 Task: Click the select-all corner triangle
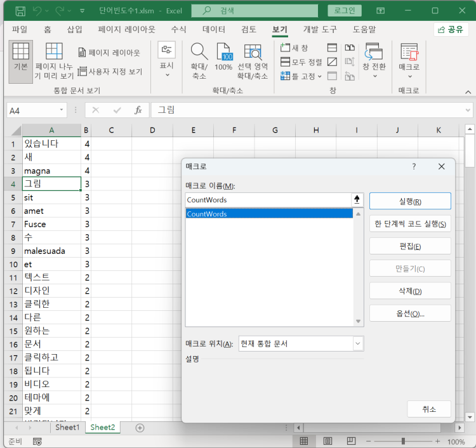(x=16, y=130)
